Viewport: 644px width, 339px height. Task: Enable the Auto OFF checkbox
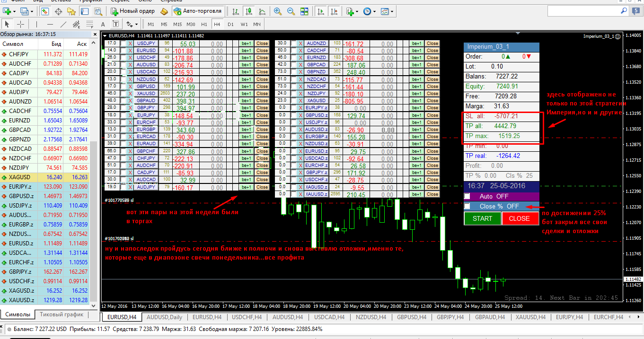coord(467,196)
